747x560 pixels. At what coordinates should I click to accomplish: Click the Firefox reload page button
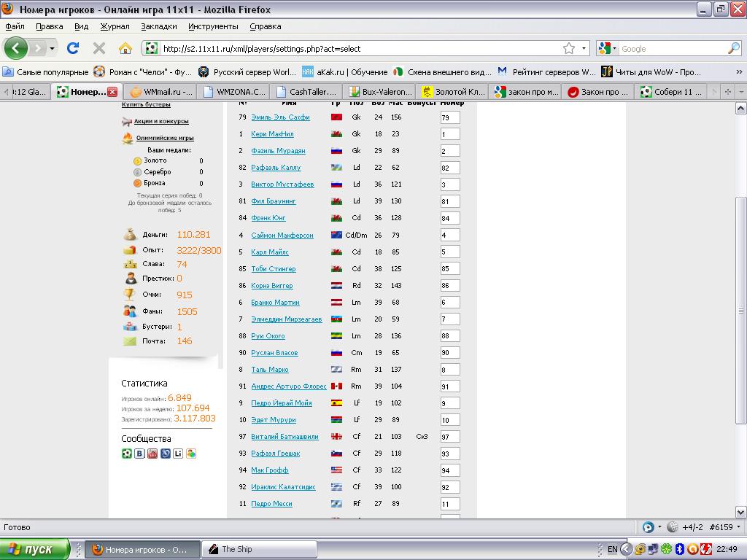73,48
